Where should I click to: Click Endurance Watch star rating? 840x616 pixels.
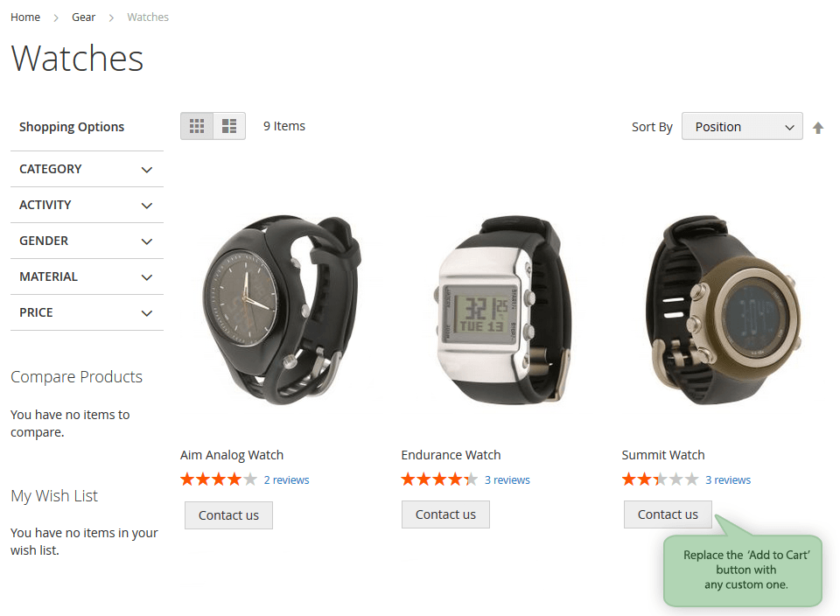coord(439,479)
